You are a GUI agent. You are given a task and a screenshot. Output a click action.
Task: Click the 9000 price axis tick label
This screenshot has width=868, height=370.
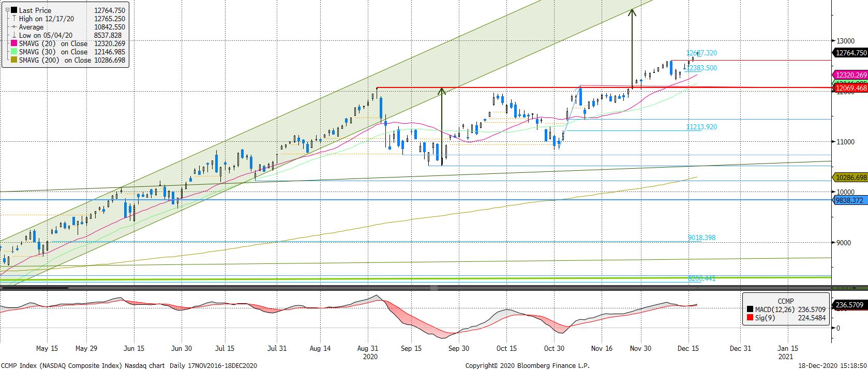point(844,242)
